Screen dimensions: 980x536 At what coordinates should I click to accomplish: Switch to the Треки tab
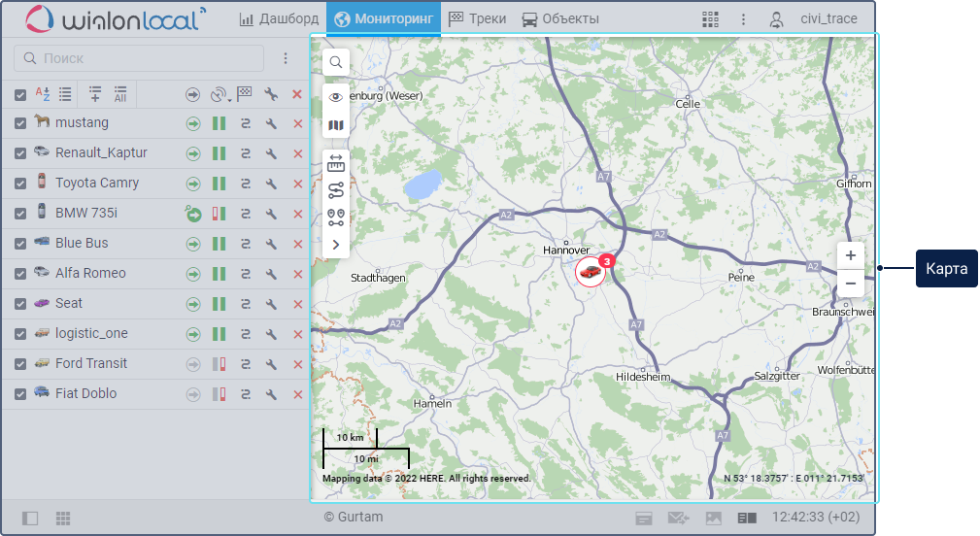tap(477, 18)
